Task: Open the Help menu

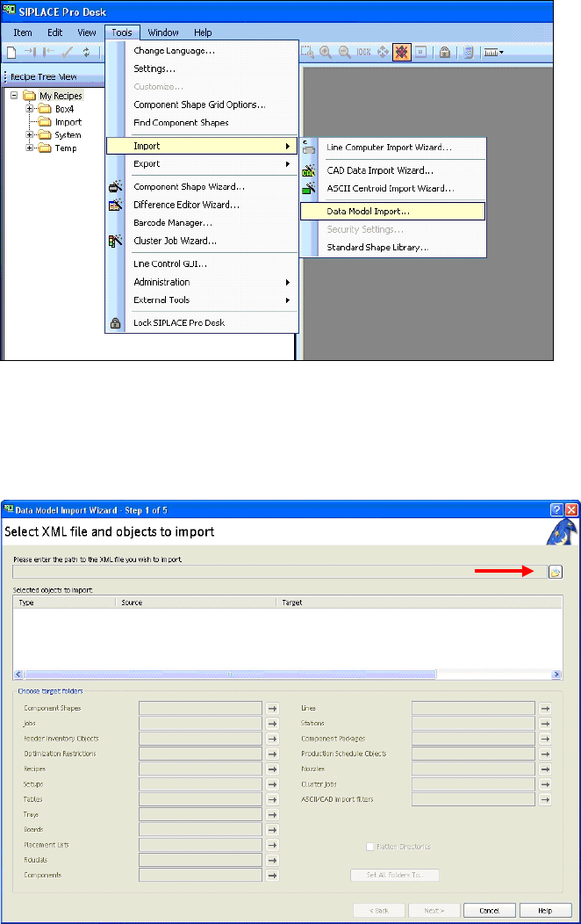Action: 203,32
